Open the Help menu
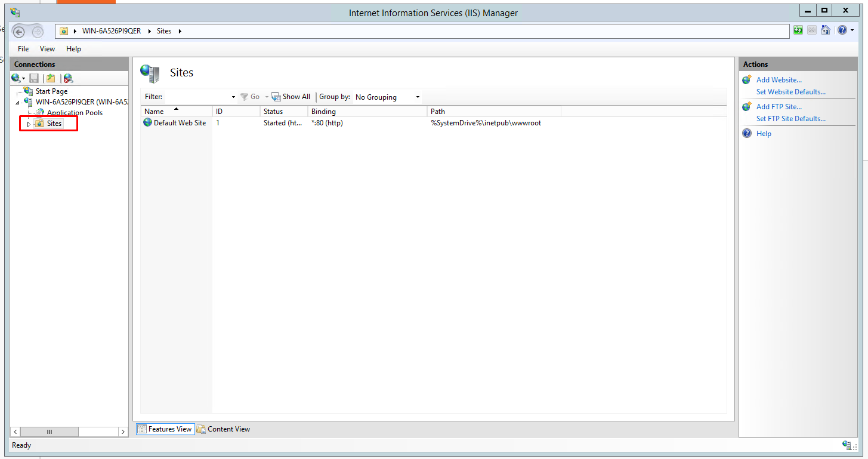Screen dimensions: 868x459 (x=73, y=49)
